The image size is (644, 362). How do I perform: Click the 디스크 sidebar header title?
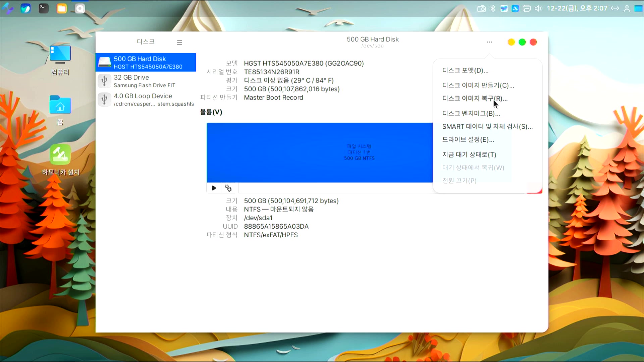[x=146, y=42]
